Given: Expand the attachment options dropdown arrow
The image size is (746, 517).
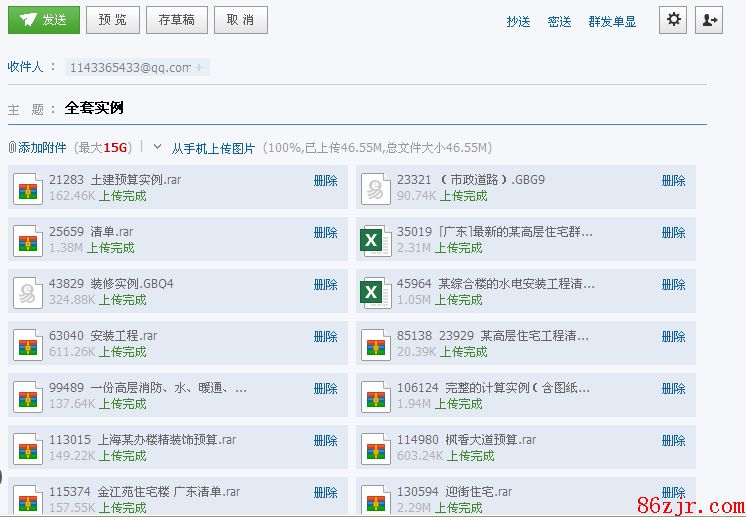Looking at the screenshot, I should tap(157, 147).
